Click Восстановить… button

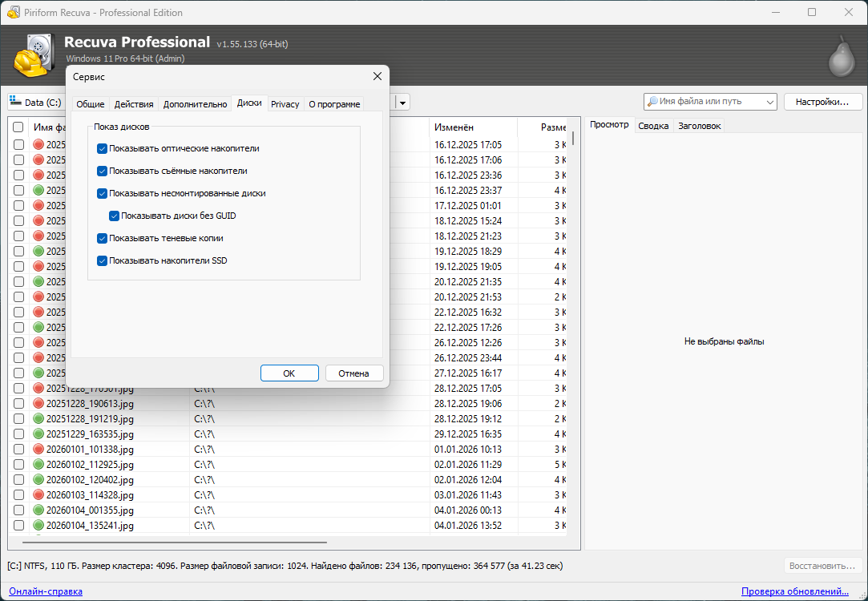pos(822,566)
